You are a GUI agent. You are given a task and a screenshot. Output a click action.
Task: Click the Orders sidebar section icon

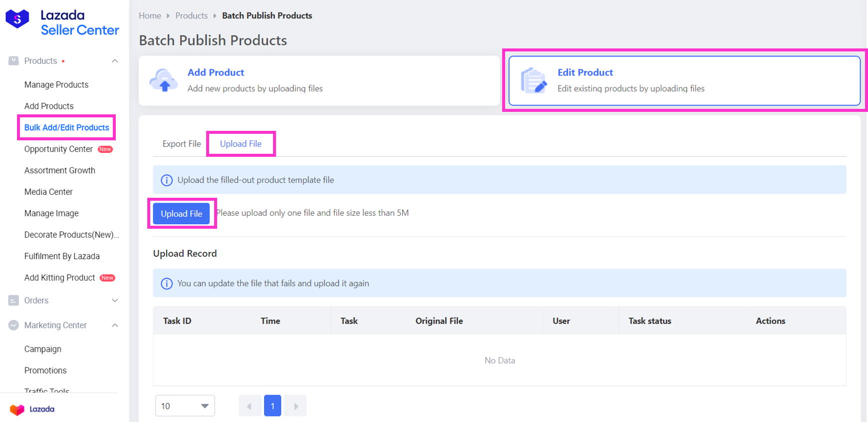[x=13, y=301]
